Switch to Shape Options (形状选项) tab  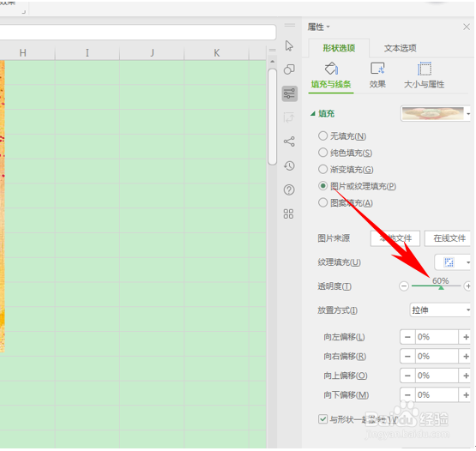(339, 48)
